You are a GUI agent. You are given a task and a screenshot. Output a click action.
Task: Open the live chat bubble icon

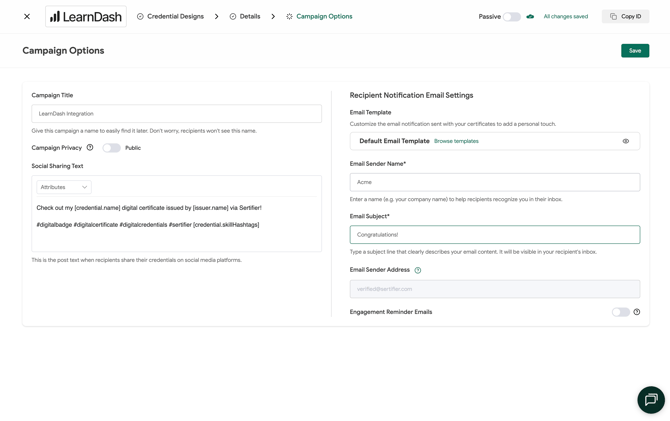click(x=651, y=400)
